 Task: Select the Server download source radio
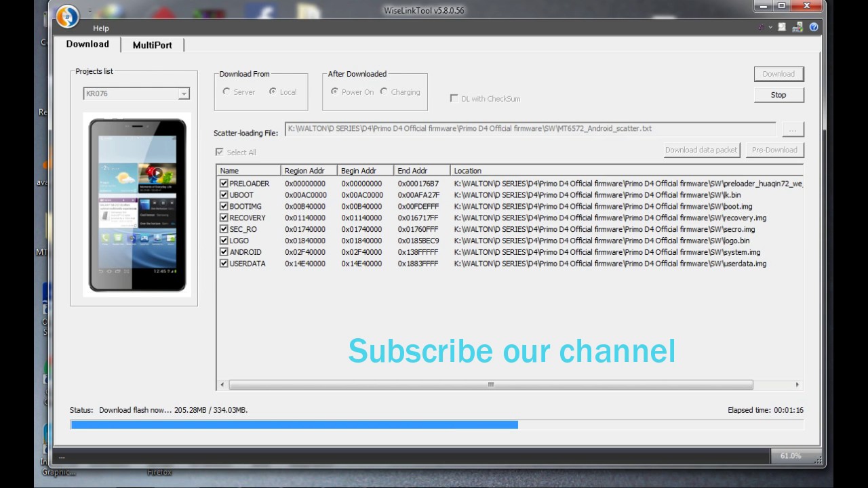[239, 91]
